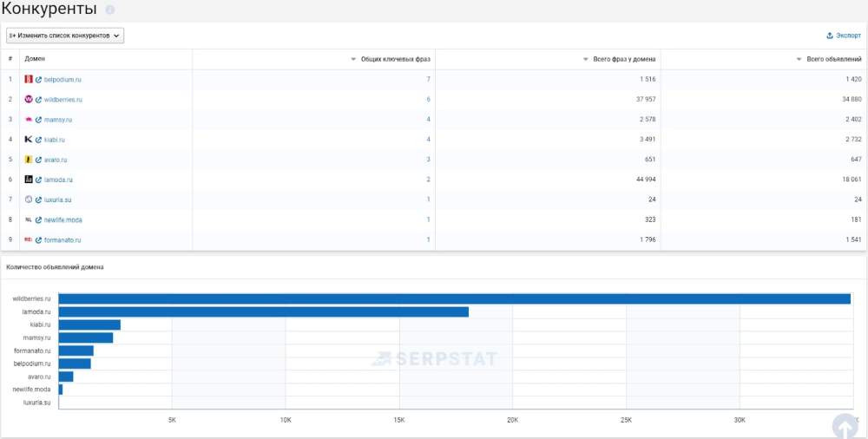
Task: Click the luxuria.su favicon
Action: (x=29, y=200)
